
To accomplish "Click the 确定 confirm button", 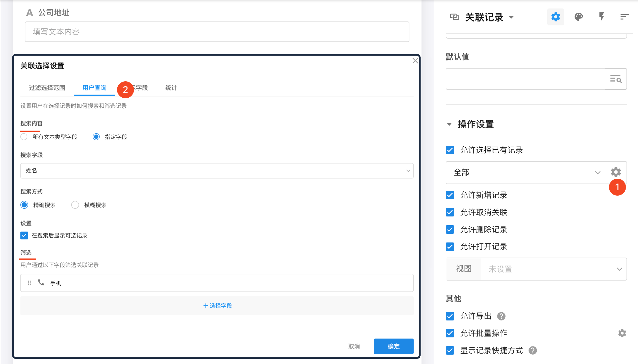I will [393, 346].
